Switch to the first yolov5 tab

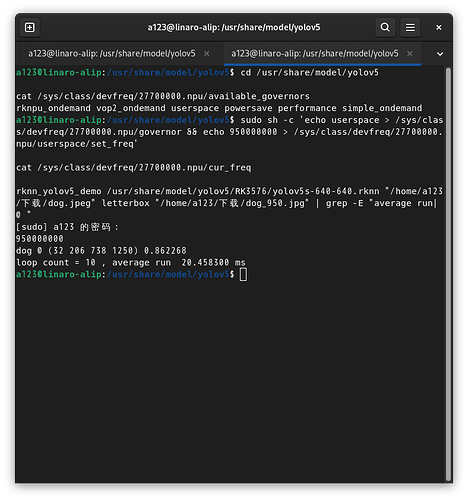pos(112,53)
